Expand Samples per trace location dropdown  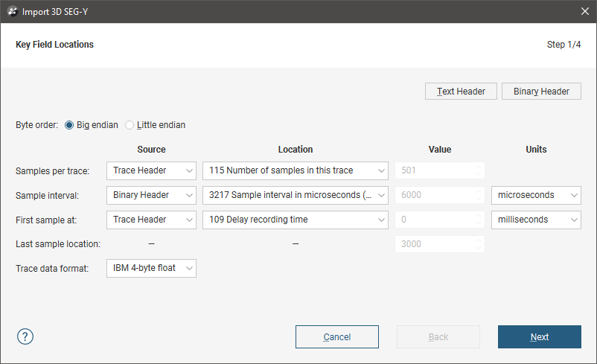295,170
